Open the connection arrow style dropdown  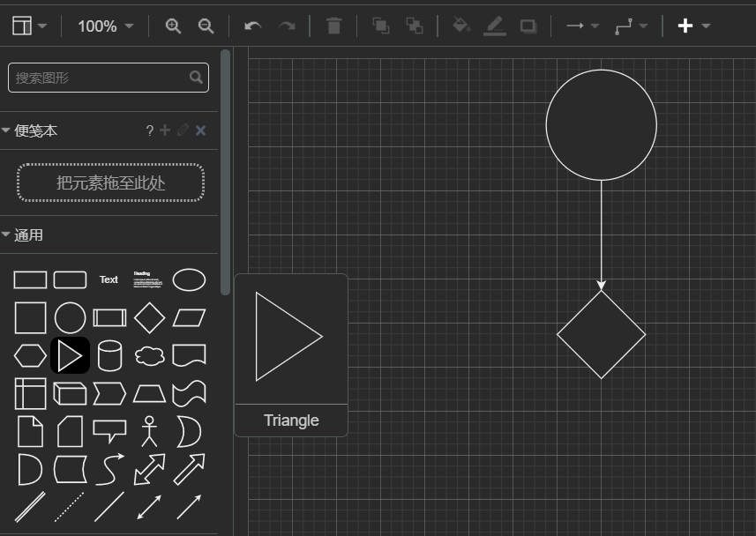click(x=580, y=26)
